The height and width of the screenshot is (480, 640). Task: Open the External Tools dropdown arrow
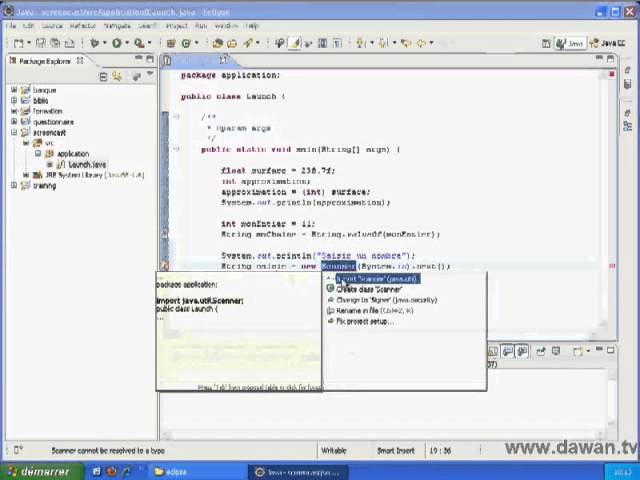150,43
